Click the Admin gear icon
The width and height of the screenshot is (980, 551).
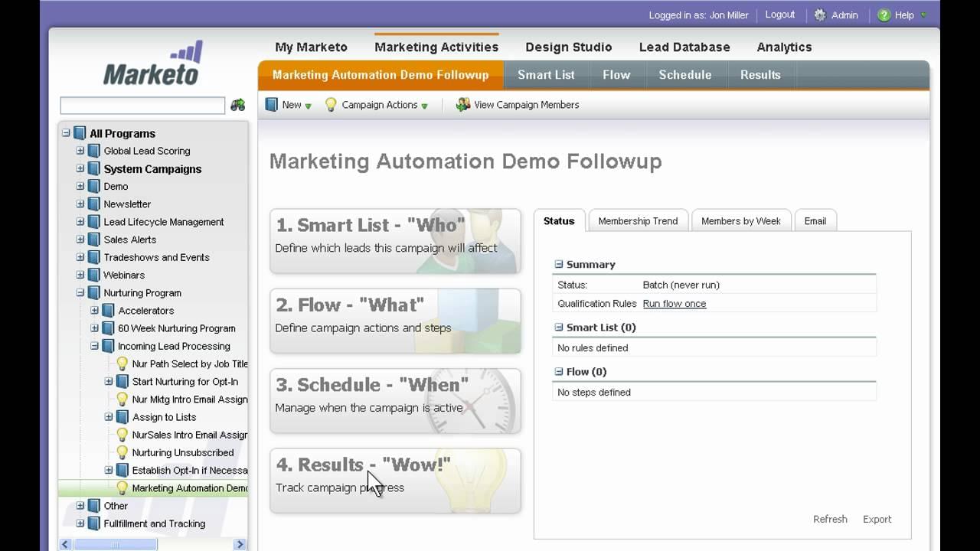tap(820, 15)
